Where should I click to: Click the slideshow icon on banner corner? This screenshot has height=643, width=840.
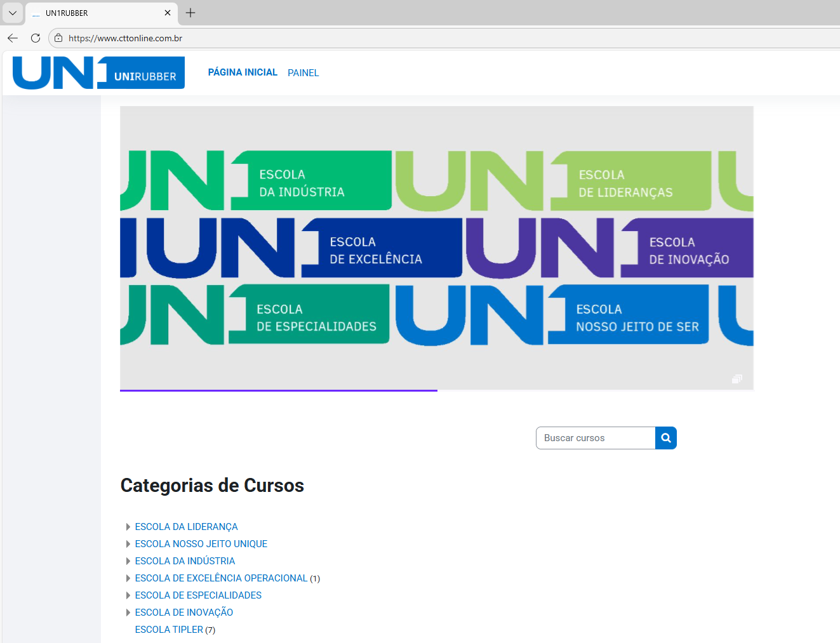pyautogui.click(x=737, y=379)
